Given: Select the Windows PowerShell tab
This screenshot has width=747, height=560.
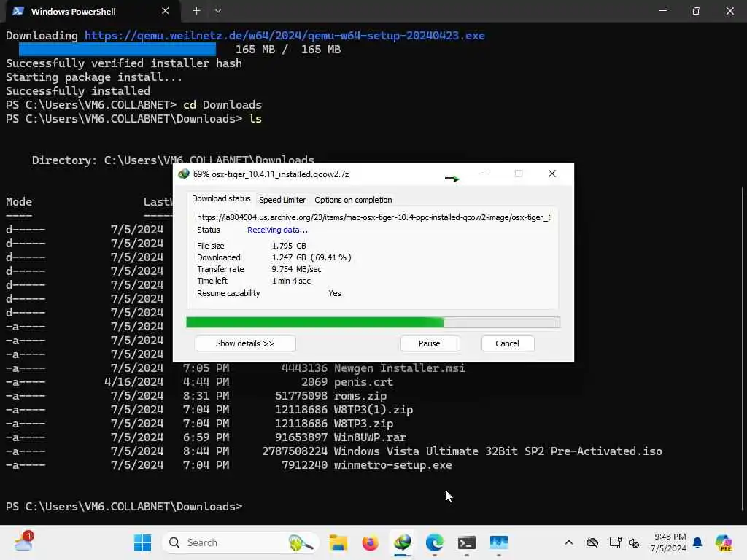Looking at the screenshot, I should (93, 12).
